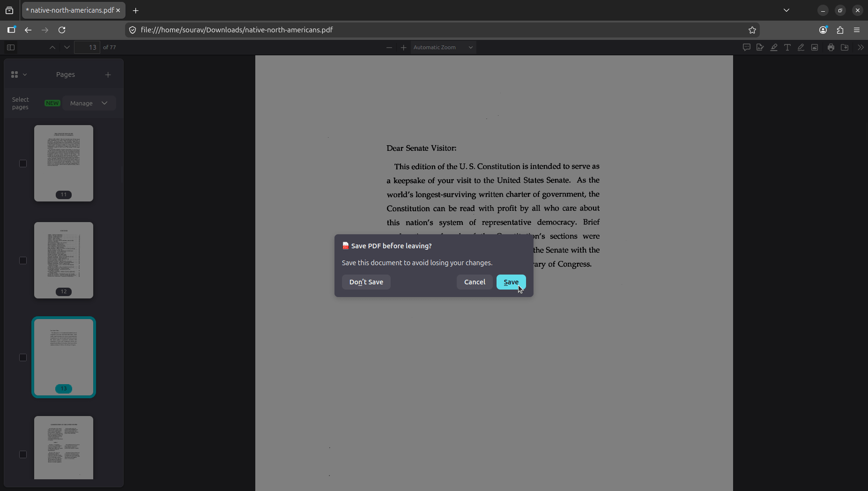Close the native-north-americans.pdf tab
Viewport: 868px width, 491px height.
click(118, 10)
